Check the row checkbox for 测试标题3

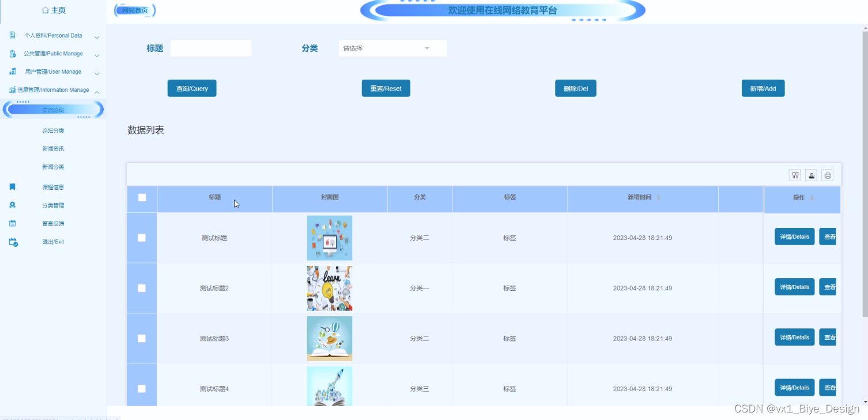click(142, 338)
